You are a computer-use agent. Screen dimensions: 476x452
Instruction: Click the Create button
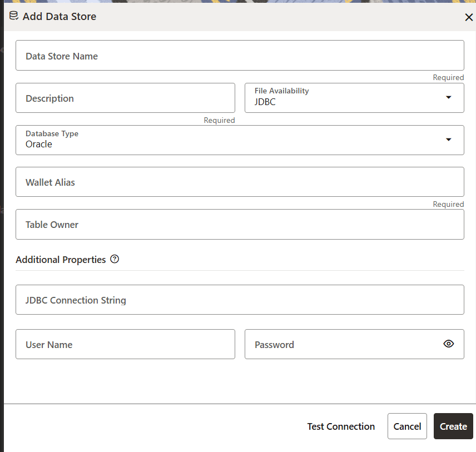coord(453,426)
